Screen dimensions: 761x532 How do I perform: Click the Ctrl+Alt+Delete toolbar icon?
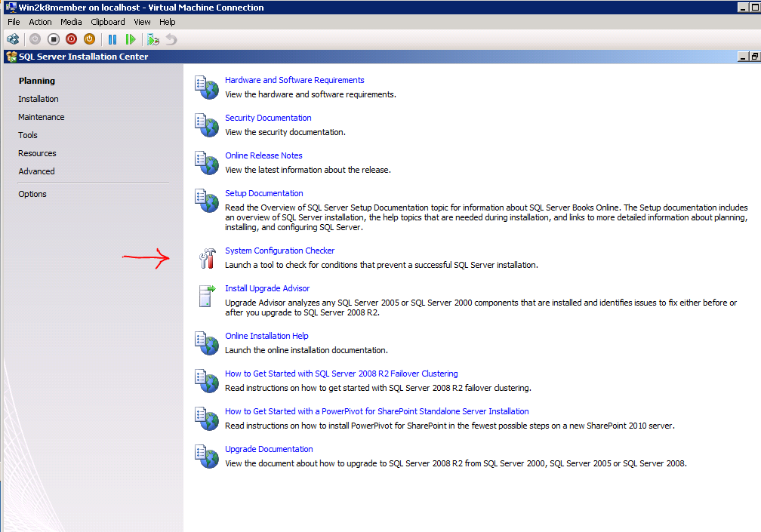13,39
